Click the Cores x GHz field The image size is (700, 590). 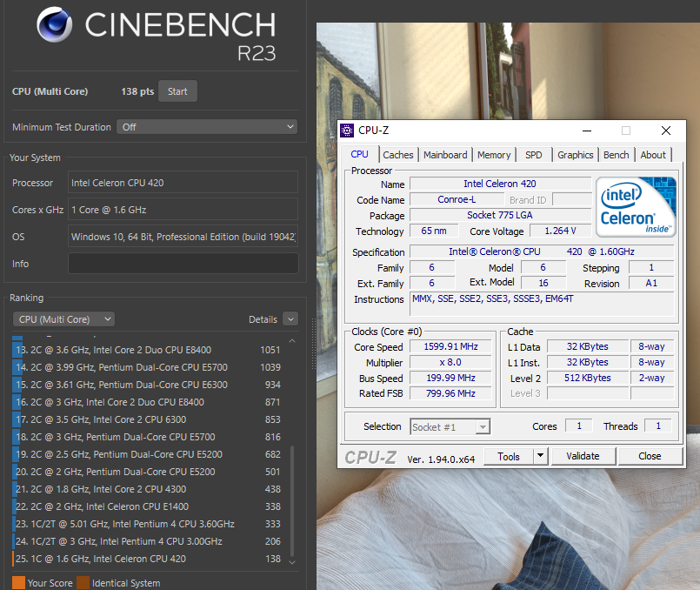coord(183,210)
